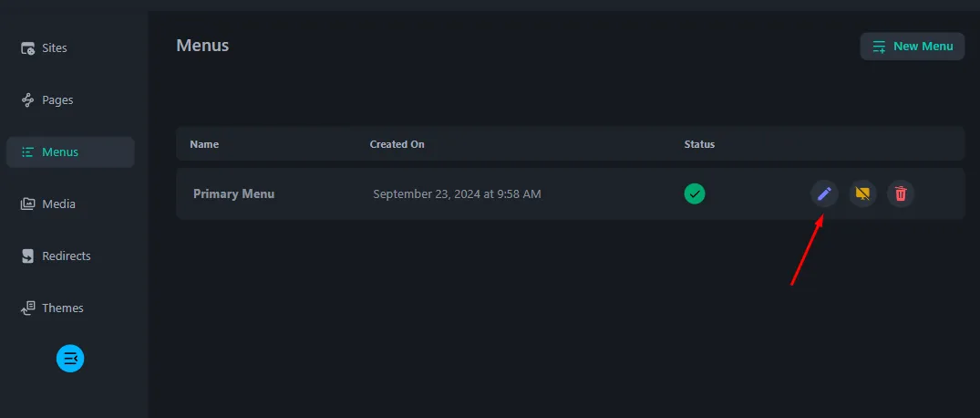Image resolution: width=980 pixels, height=418 pixels.
Task: Open the Primary Menu row name
Action: click(x=233, y=194)
